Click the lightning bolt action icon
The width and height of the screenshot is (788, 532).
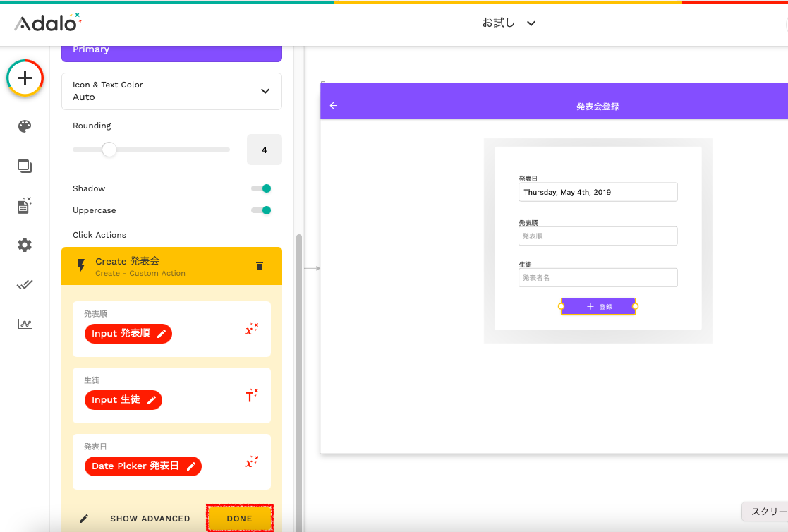tap(81, 265)
